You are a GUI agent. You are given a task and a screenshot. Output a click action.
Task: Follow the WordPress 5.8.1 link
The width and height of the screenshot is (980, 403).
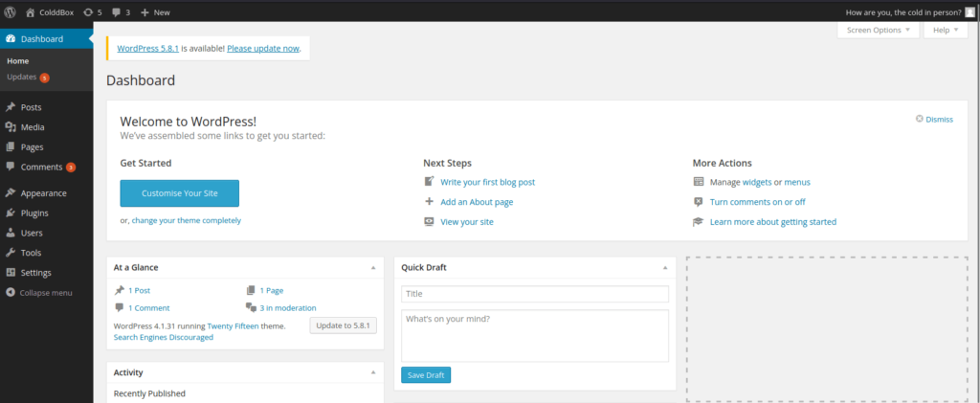(x=148, y=48)
